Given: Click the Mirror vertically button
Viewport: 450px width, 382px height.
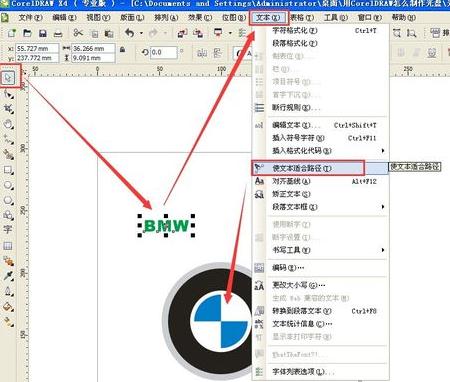Looking at the screenshot, I should pos(218,53).
